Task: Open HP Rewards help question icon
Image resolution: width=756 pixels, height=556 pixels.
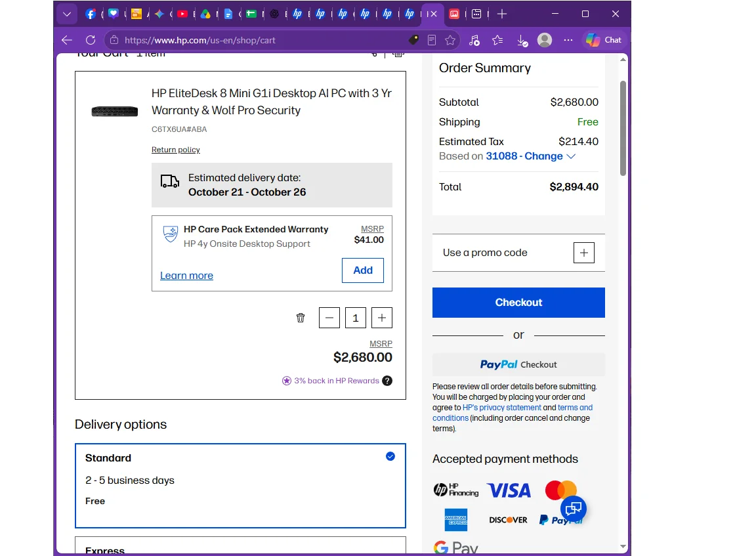Action: click(x=387, y=381)
